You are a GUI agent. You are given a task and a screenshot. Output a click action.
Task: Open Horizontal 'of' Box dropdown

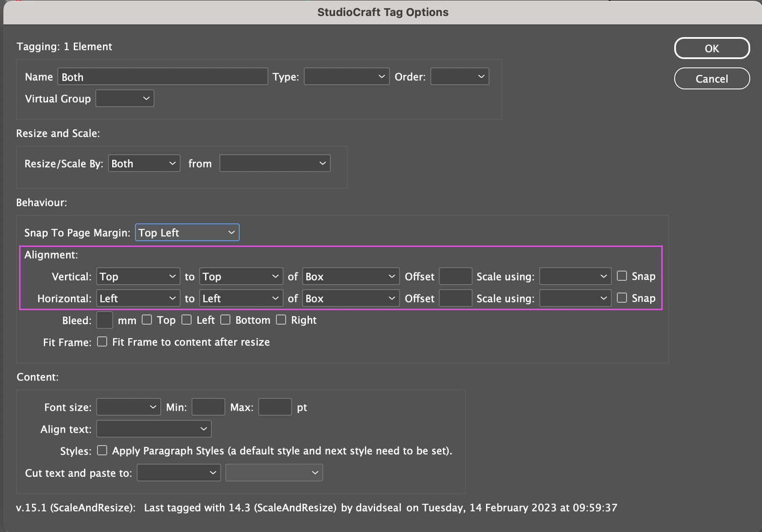point(351,298)
